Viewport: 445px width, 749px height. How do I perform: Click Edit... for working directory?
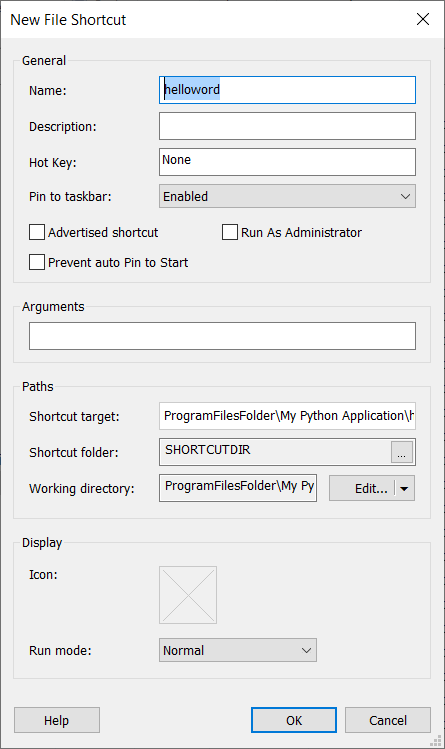point(362,488)
